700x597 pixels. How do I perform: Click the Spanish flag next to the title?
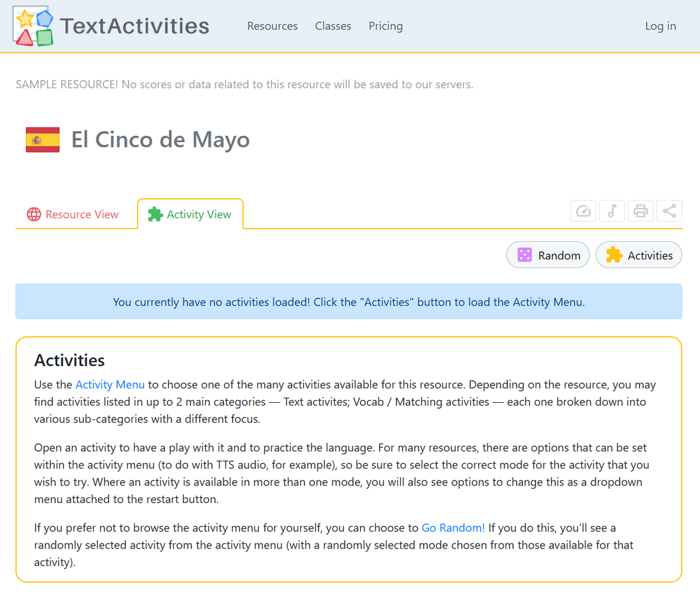point(43,139)
